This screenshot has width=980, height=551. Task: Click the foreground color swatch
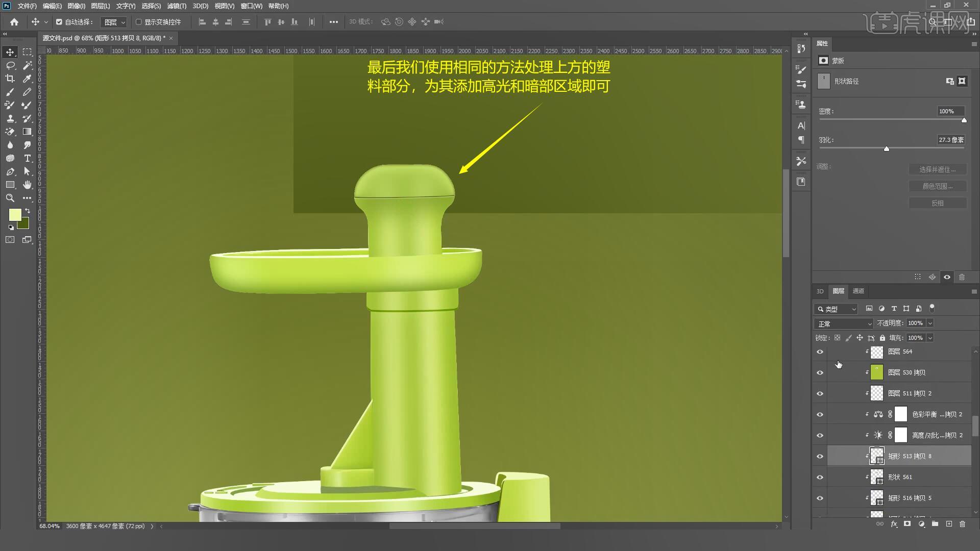[15, 214]
